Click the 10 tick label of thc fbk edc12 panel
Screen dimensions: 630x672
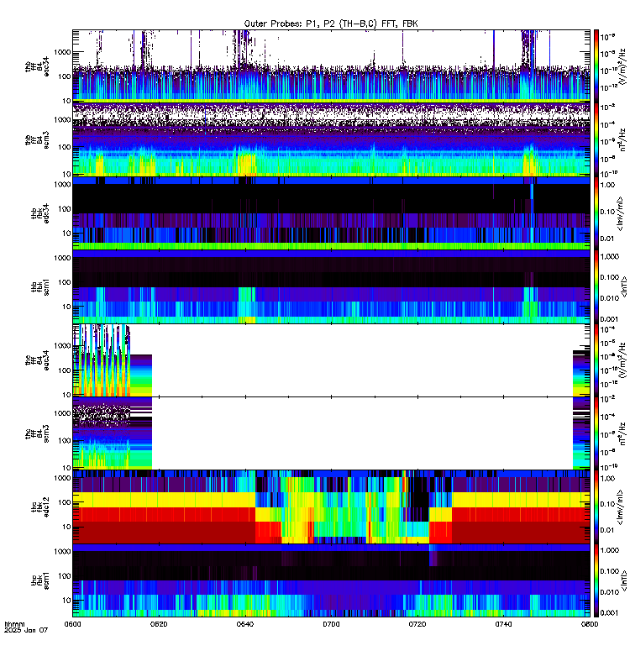point(66,527)
